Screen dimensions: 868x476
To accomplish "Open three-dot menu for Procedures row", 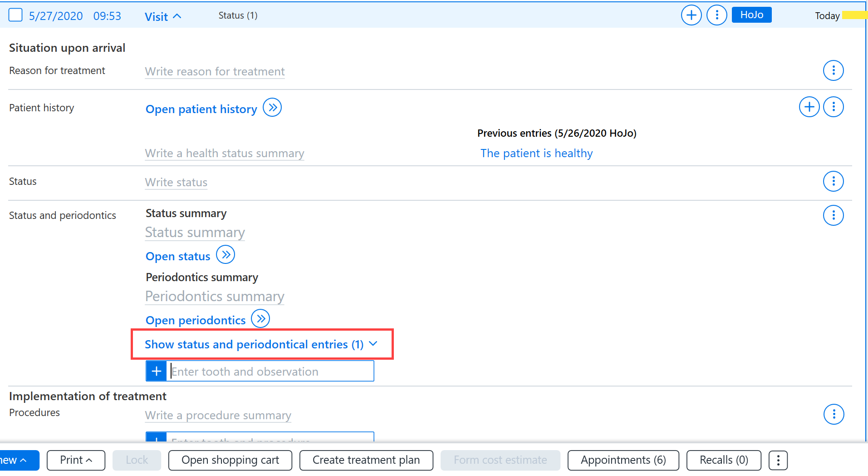I will tap(834, 414).
